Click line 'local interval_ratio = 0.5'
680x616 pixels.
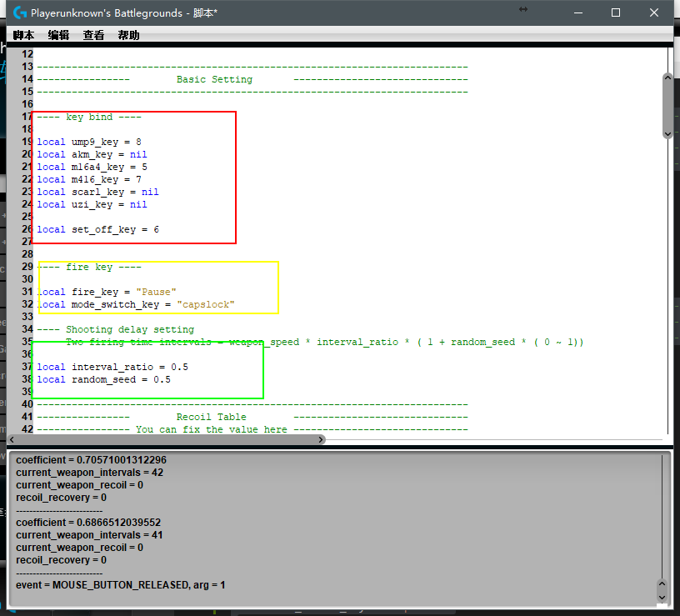(112, 367)
